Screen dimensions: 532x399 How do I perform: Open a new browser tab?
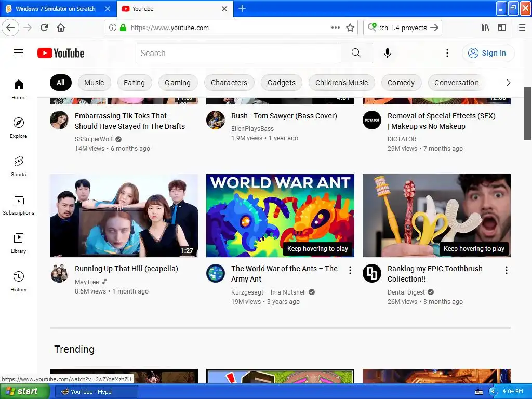242,8
